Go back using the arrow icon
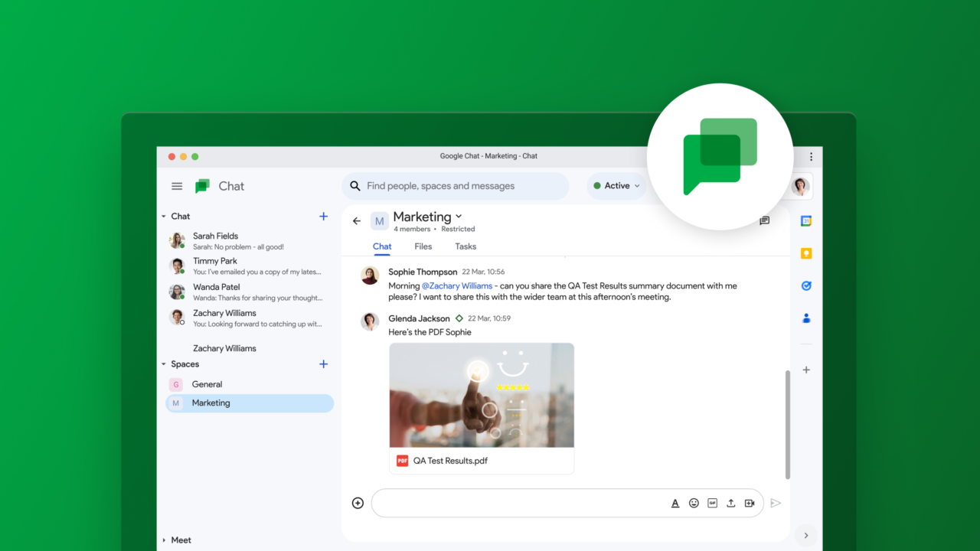The image size is (980, 551). 356,221
